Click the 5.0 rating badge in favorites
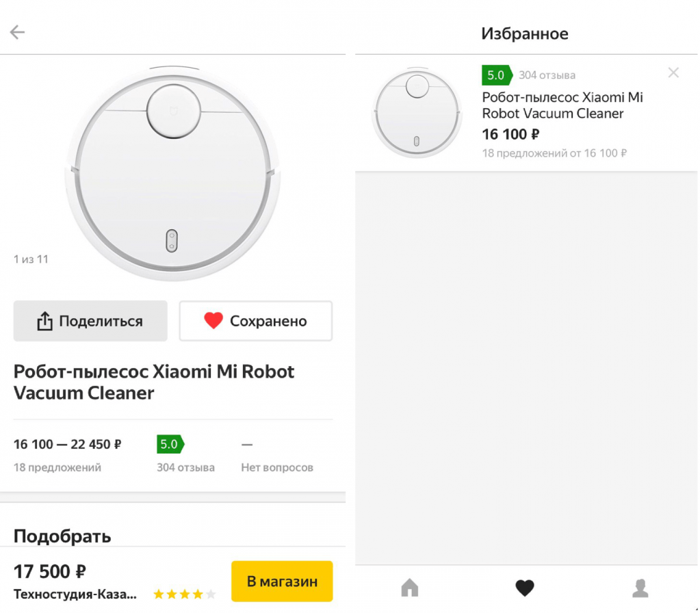 click(x=496, y=75)
